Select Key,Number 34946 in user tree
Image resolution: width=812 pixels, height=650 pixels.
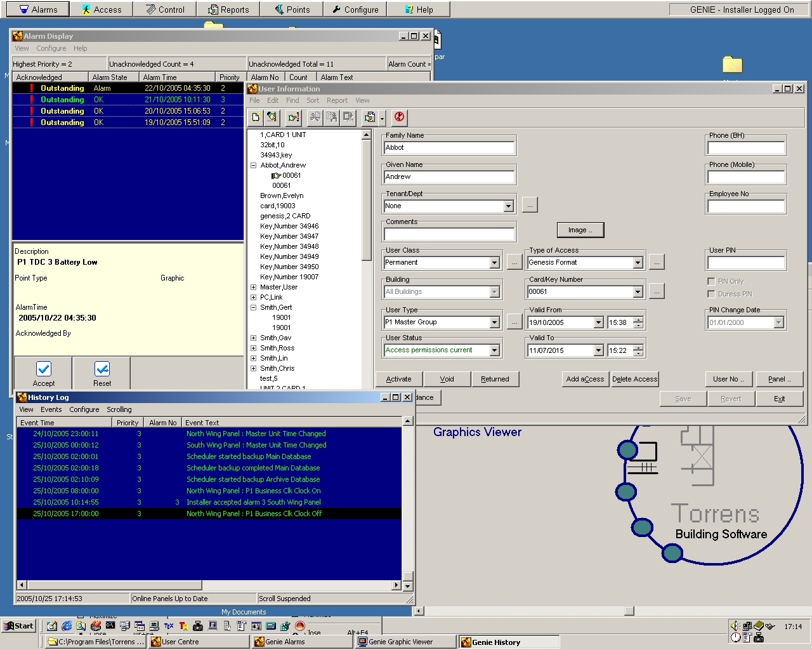pos(289,226)
